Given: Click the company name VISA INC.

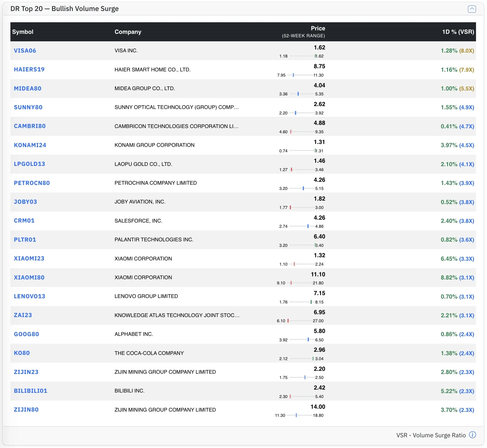Looking at the screenshot, I should (x=126, y=51).
